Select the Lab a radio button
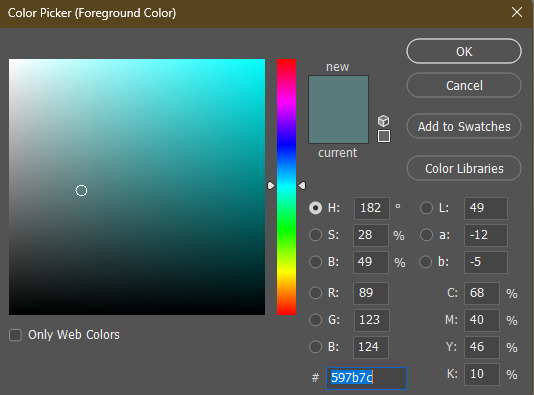534x395 pixels. point(426,235)
